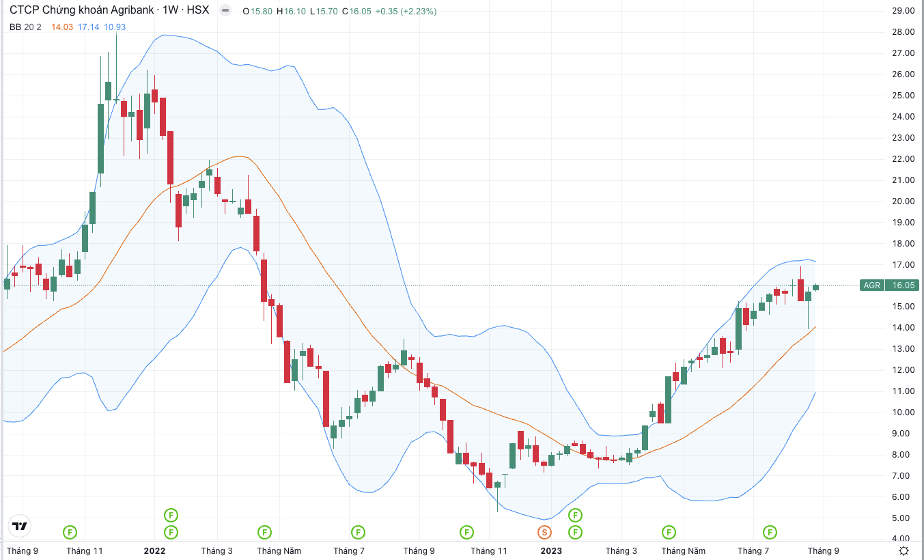This screenshot has height=560, width=924.
Task: Click the 16.05 current price label
Action: 903,285
